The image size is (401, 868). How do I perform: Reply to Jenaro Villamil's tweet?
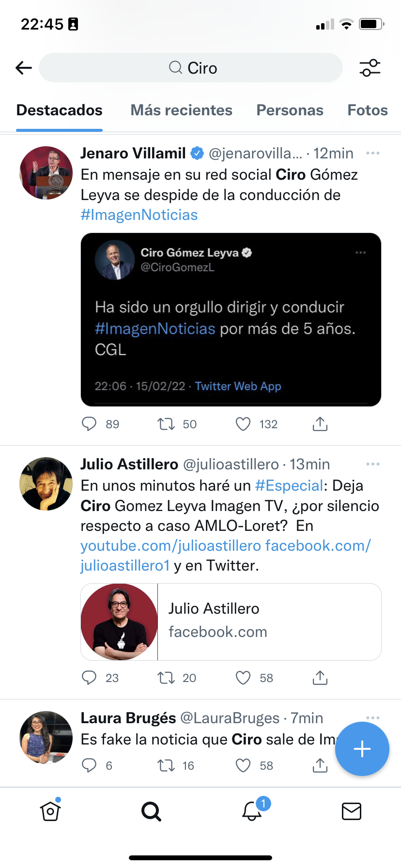click(89, 424)
